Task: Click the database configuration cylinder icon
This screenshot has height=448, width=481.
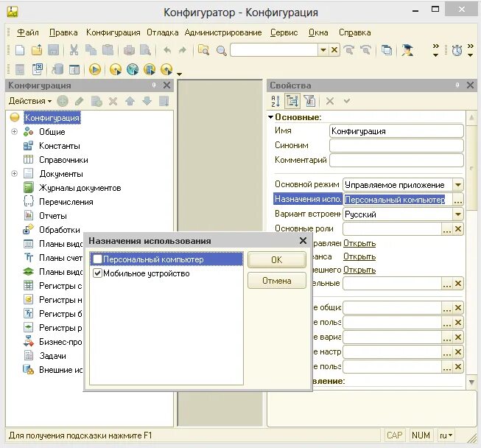Action: point(57,70)
